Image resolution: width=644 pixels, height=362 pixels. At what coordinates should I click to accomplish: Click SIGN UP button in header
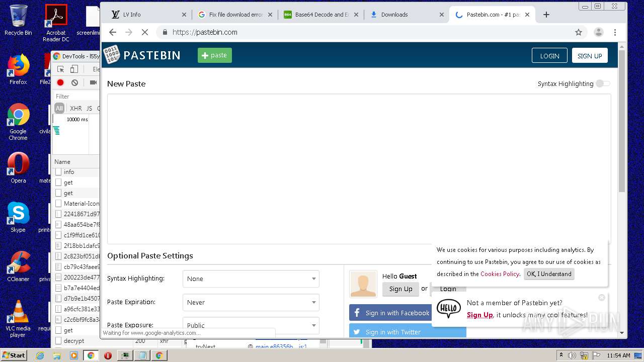click(x=590, y=56)
